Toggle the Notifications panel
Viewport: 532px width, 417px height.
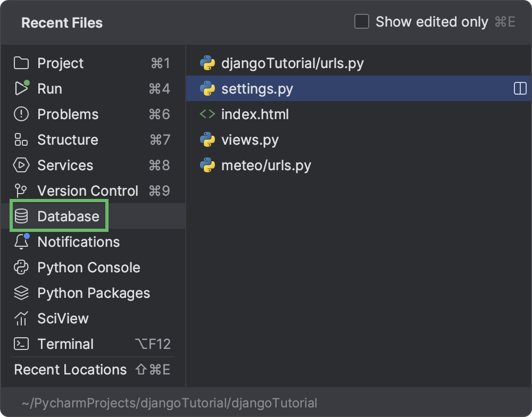pos(20,242)
